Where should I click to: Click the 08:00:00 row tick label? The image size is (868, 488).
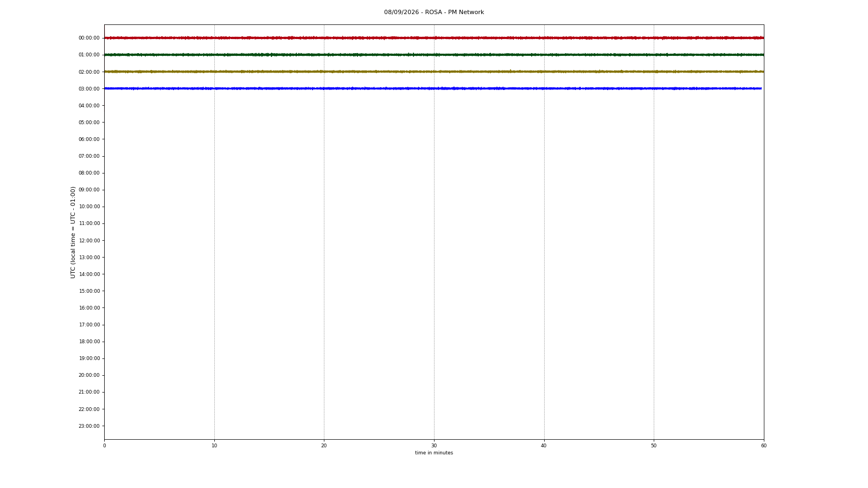89,173
